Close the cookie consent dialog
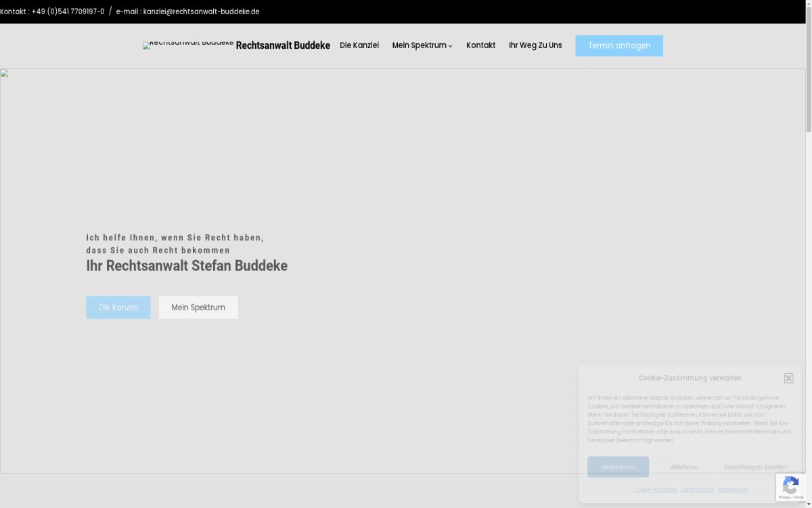This screenshot has width=812, height=508. pyautogui.click(x=788, y=378)
